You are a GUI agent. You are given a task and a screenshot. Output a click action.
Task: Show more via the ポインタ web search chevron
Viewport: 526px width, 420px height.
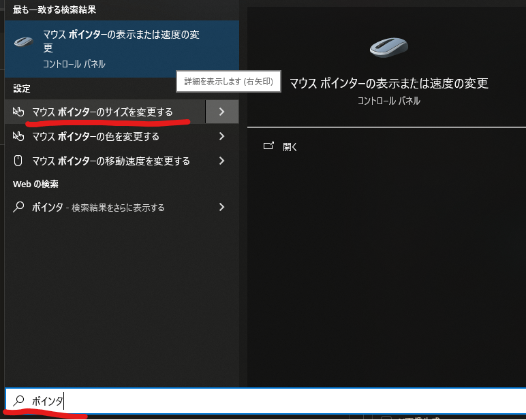pyautogui.click(x=221, y=207)
